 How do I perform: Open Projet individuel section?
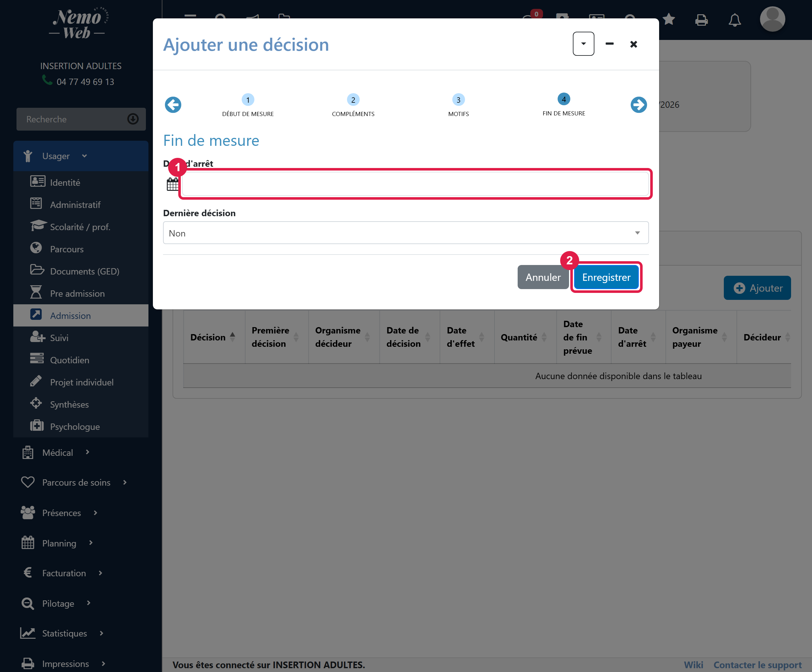[x=81, y=382]
